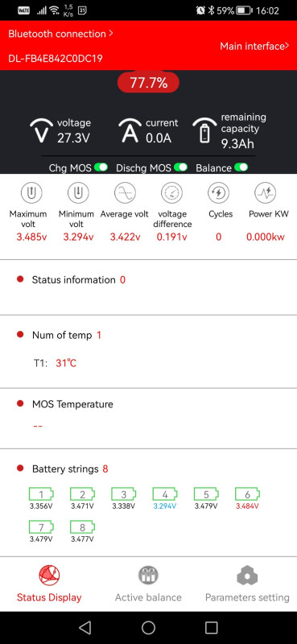Screen dimensions: 297x644
Task: Switch to Active balance tab
Action: [x=148, y=583]
